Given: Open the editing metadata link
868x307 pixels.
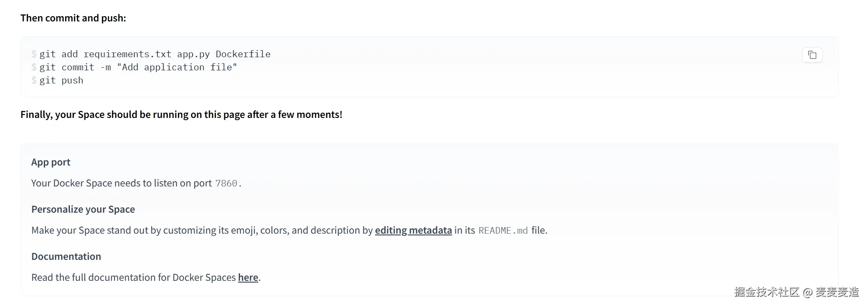Looking at the screenshot, I should click(x=413, y=230).
